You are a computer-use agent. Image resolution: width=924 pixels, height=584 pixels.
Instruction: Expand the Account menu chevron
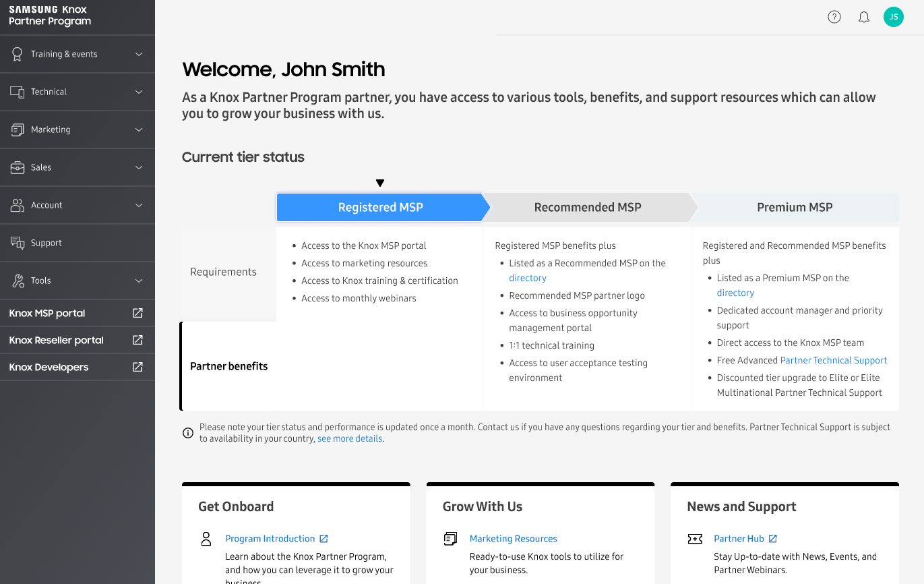pos(139,205)
